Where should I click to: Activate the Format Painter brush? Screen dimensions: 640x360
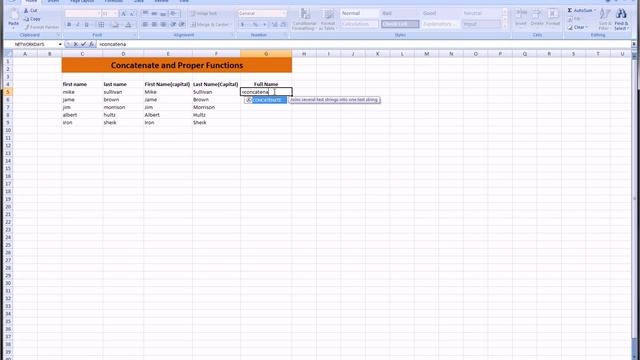27,27
